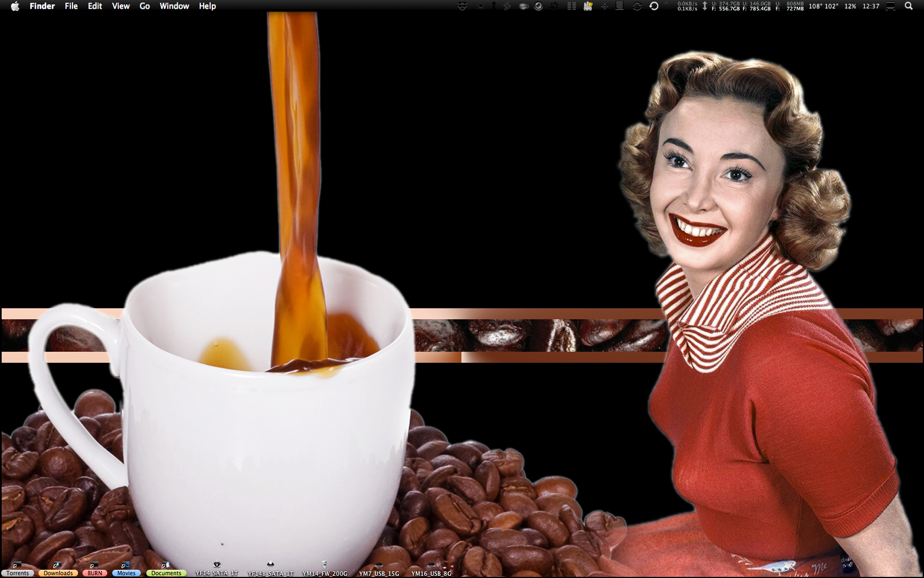This screenshot has height=578, width=924.
Task: Select the Movies desktop alias
Action: click(x=126, y=570)
